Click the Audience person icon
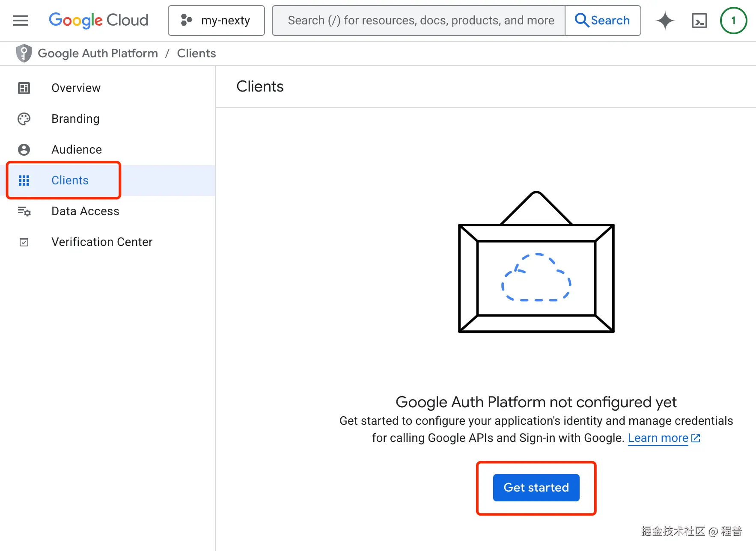This screenshot has width=756, height=551. click(x=24, y=149)
